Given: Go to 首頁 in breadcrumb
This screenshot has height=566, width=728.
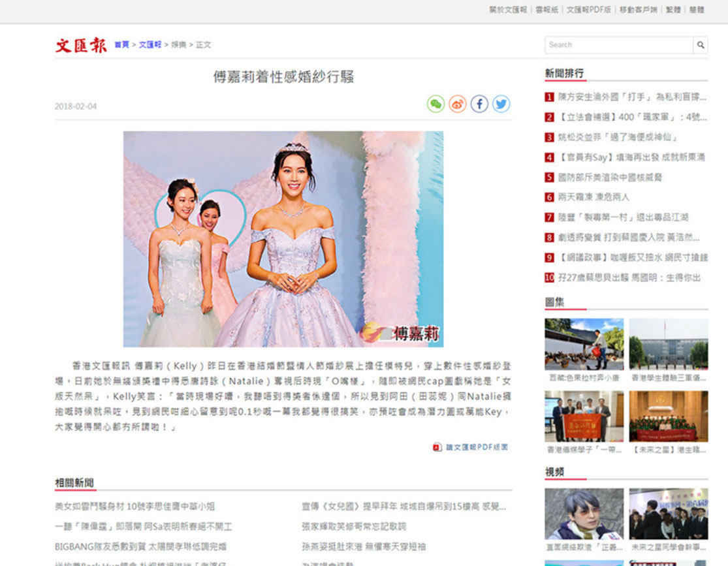Looking at the screenshot, I should point(121,45).
